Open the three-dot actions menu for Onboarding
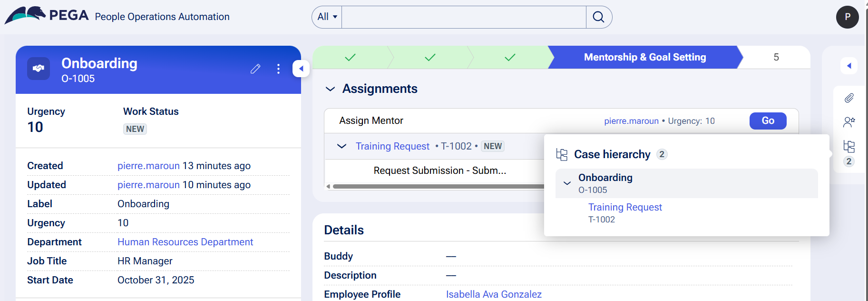 tap(278, 69)
